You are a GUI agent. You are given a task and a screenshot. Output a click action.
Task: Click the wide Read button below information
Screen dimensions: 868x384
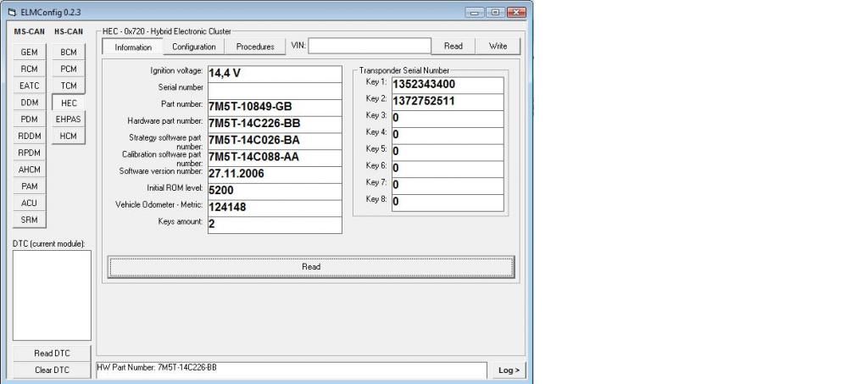coord(311,266)
